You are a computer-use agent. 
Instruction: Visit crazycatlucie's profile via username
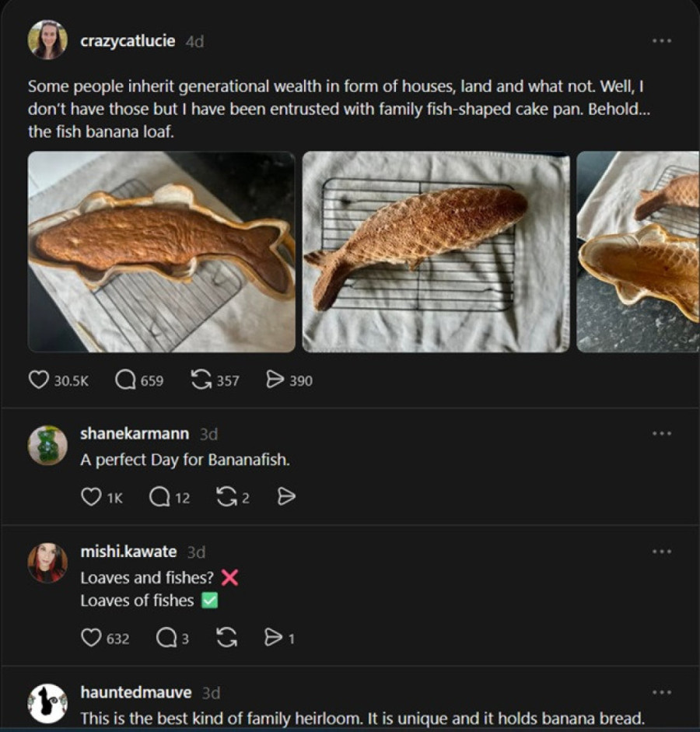[128, 41]
